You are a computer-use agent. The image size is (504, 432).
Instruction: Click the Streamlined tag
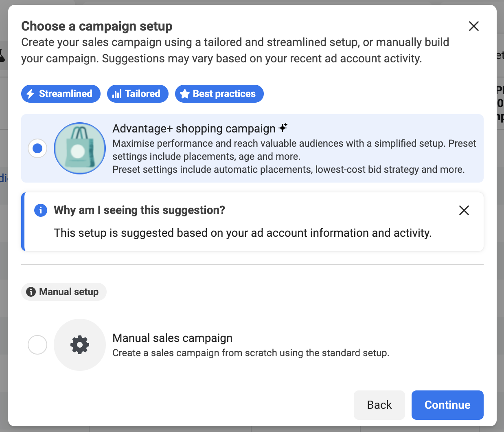click(61, 94)
